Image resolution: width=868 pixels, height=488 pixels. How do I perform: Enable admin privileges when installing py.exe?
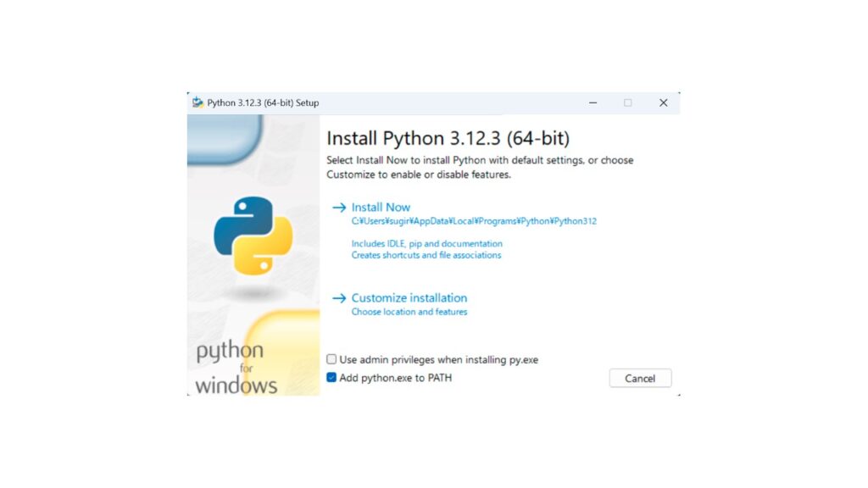(x=331, y=359)
